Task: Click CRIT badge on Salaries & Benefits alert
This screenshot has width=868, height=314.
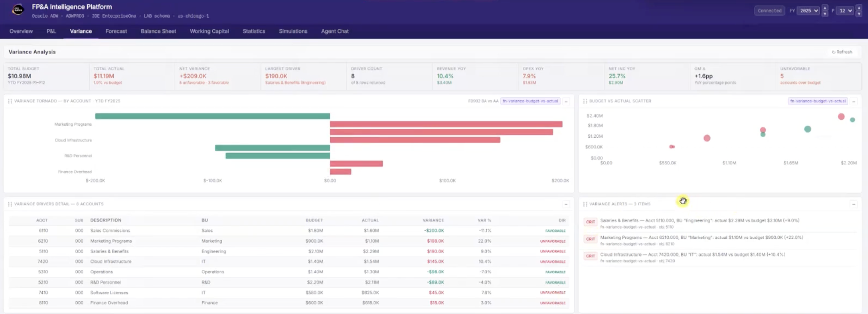Action: 591,222
